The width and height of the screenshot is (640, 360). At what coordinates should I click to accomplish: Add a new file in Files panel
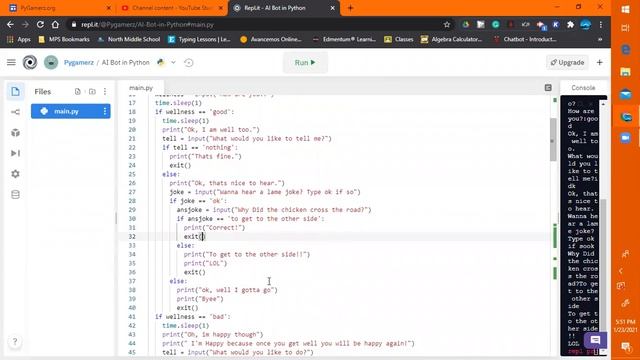(x=78, y=91)
